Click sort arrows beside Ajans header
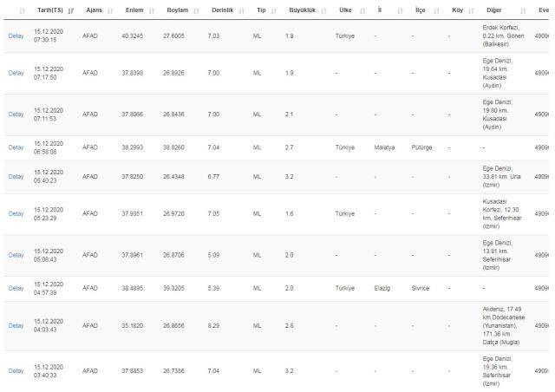555x392 pixels. [110, 10]
